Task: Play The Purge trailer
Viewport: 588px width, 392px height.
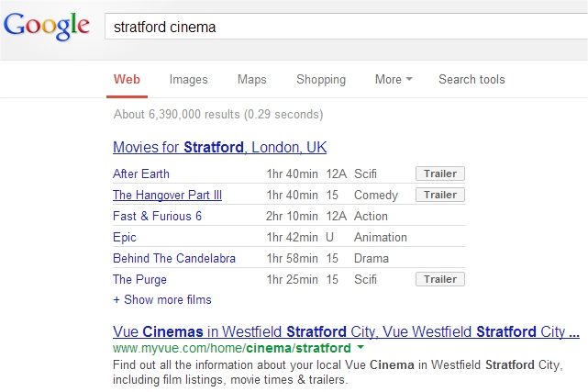Action: coord(440,279)
